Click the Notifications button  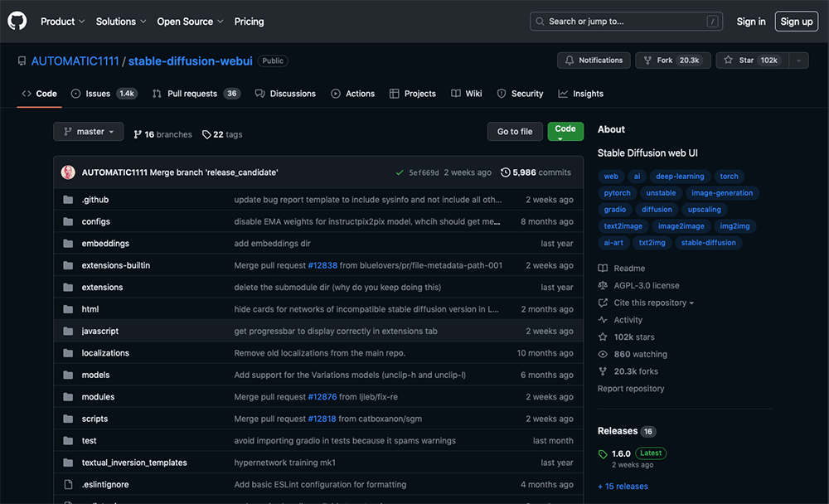594,61
